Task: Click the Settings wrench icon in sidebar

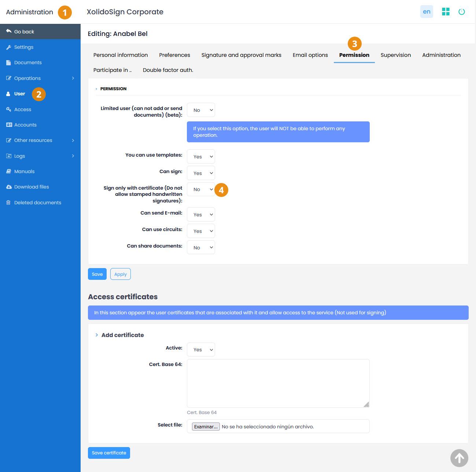Action: (x=9, y=47)
